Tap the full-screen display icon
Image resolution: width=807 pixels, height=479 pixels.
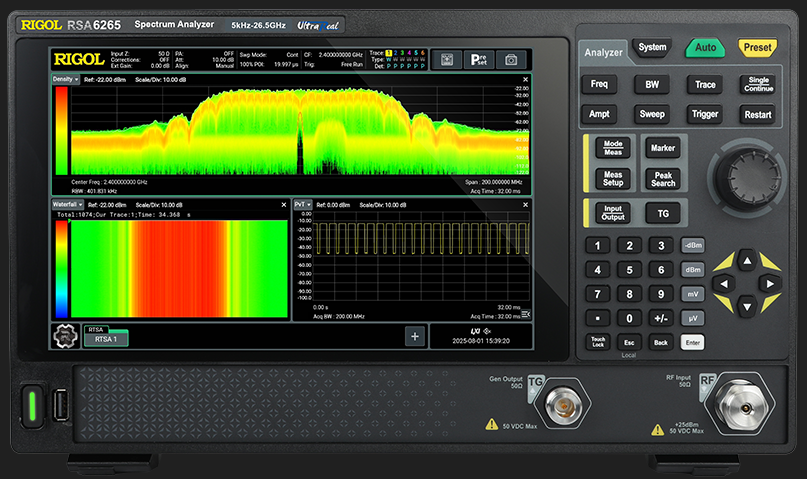(447, 60)
